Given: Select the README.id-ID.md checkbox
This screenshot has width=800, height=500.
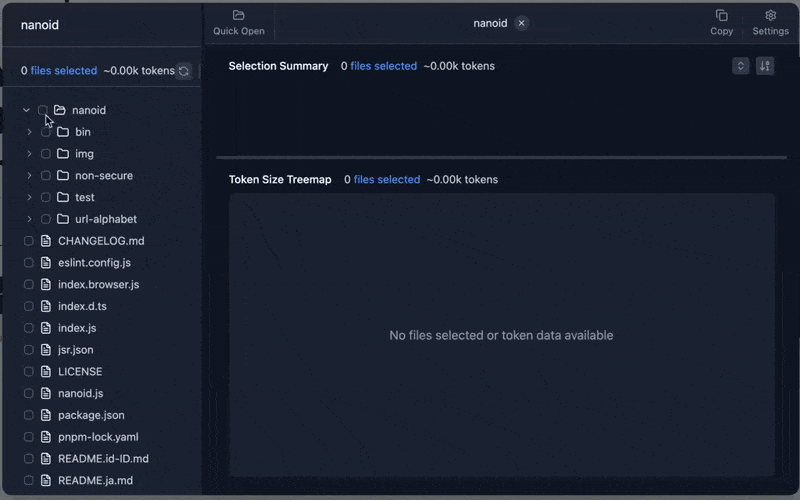Looking at the screenshot, I should pos(29,459).
